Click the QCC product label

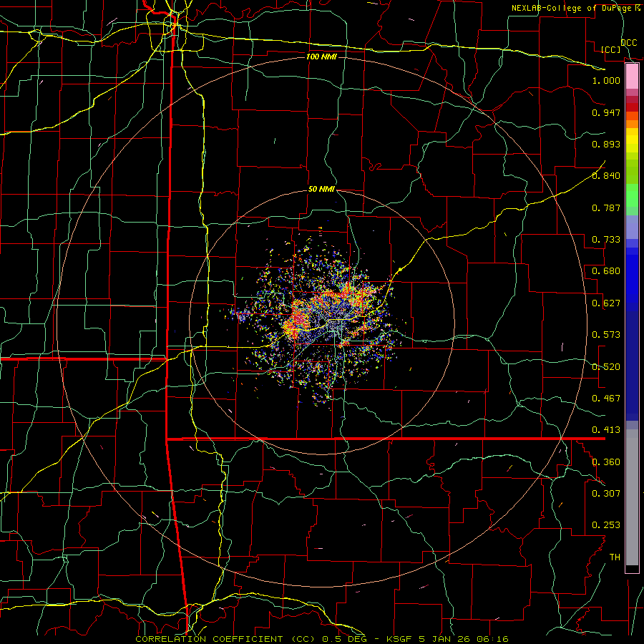coord(629,43)
